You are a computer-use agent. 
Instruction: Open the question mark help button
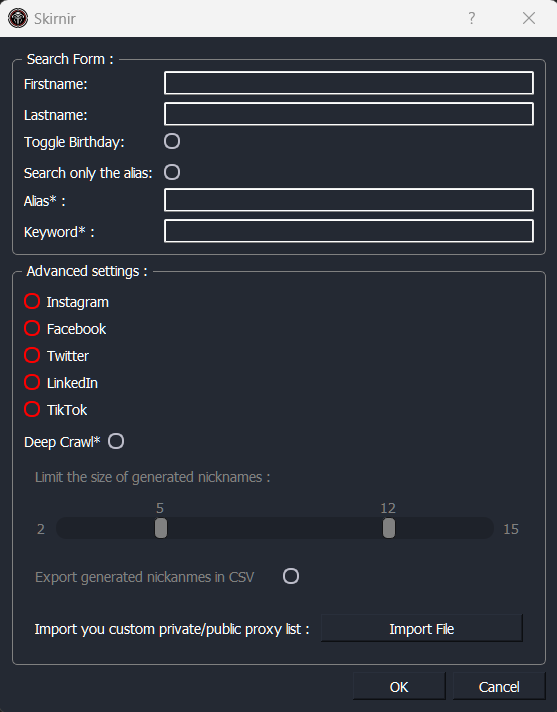click(472, 18)
